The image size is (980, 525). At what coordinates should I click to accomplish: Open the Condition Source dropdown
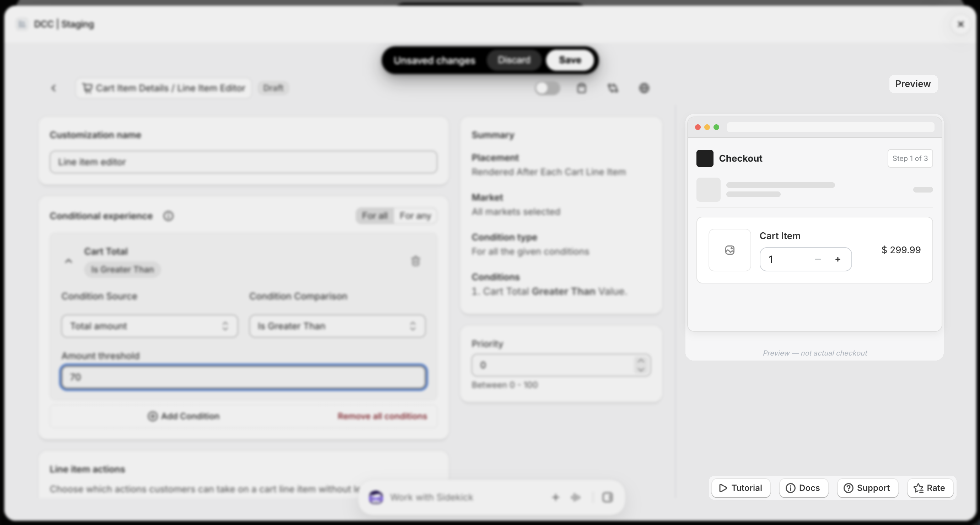(x=150, y=326)
